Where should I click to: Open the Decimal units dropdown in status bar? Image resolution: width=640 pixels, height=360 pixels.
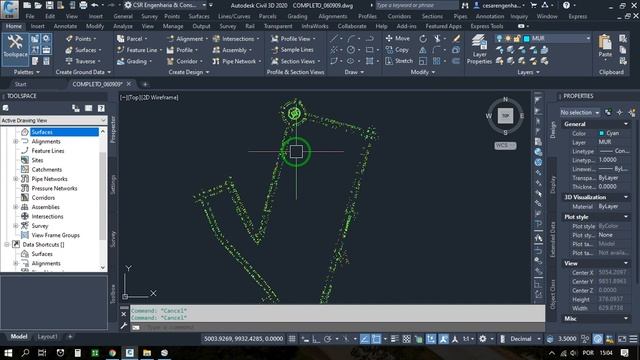525,339
